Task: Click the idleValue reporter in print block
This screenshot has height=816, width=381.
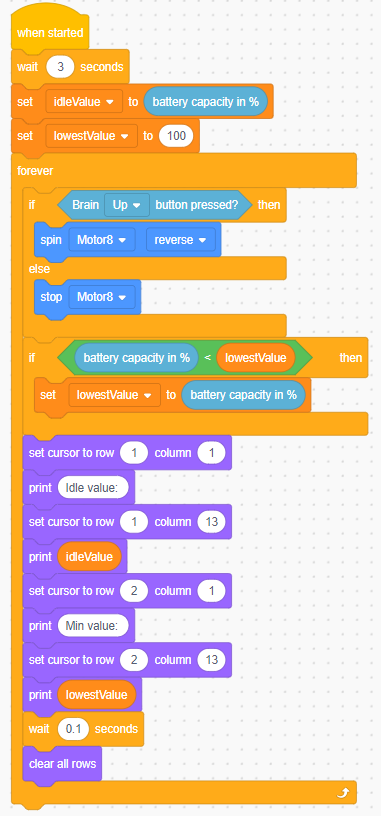Action: click(x=90, y=557)
